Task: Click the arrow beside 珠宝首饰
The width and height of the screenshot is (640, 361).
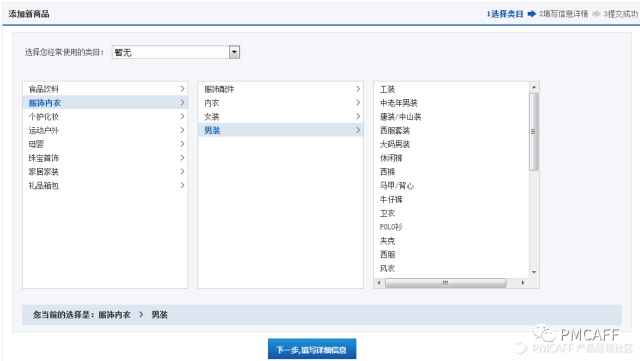Action: point(182,158)
